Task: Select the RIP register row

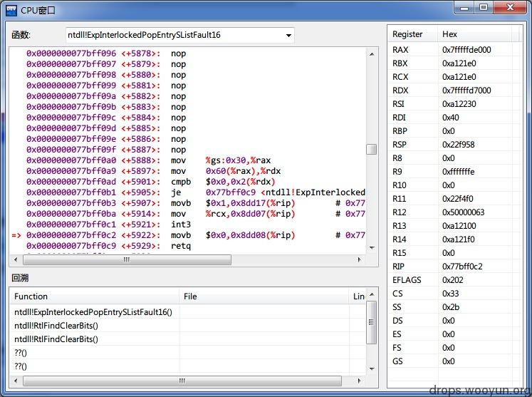Action: (x=454, y=267)
